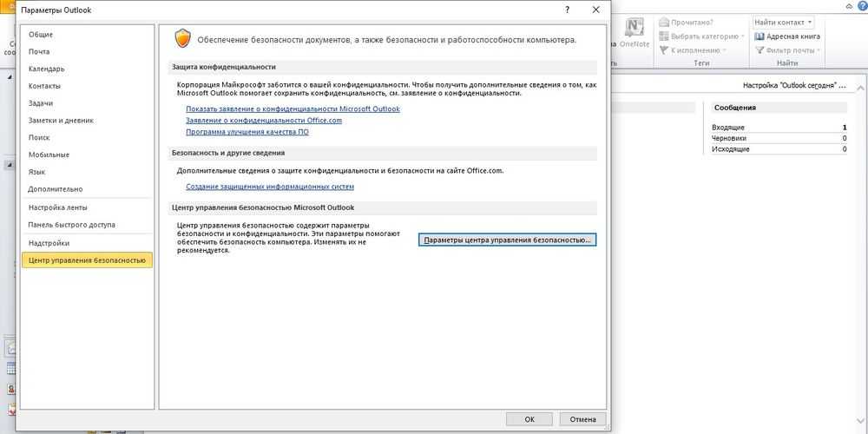Click the orange security shield icon

tap(182, 38)
